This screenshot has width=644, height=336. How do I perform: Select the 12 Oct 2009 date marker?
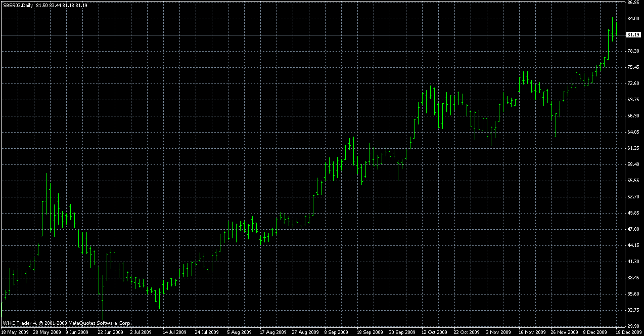[434, 332]
